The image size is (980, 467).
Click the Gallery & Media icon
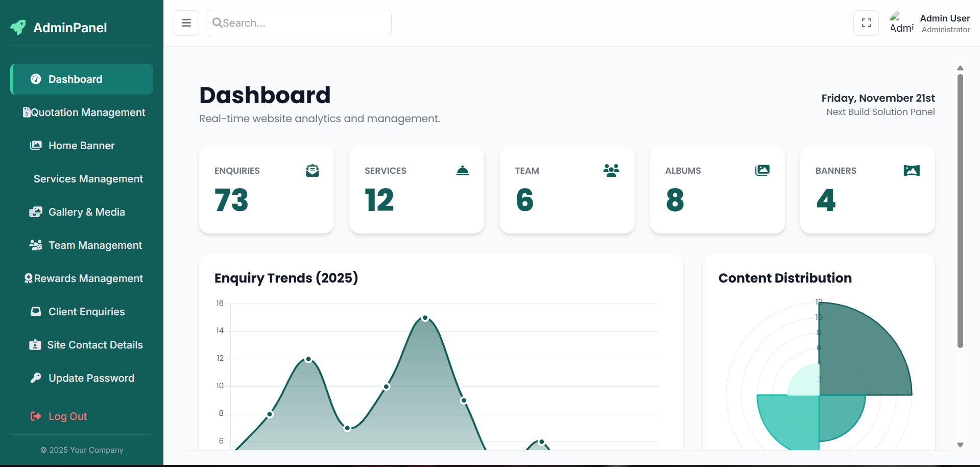(35, 212)
